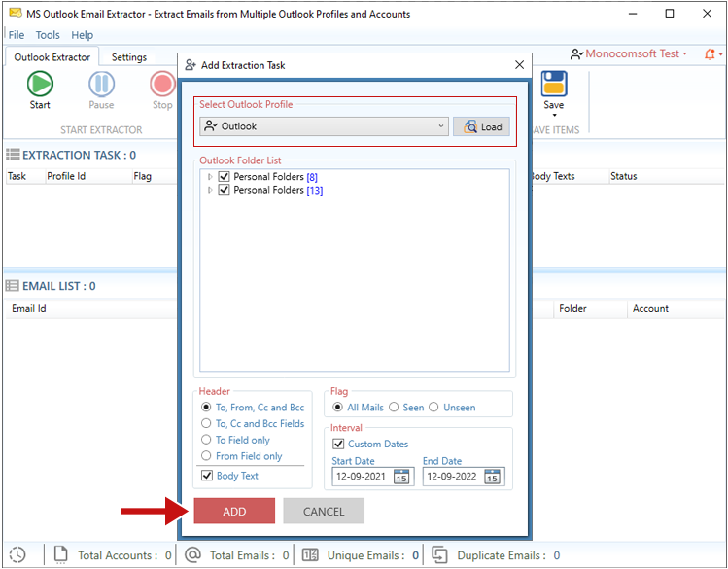The height and width of the screenshot is (569, 728).
Task: Select All Mails flag option
Action: (x=338, y=407)
